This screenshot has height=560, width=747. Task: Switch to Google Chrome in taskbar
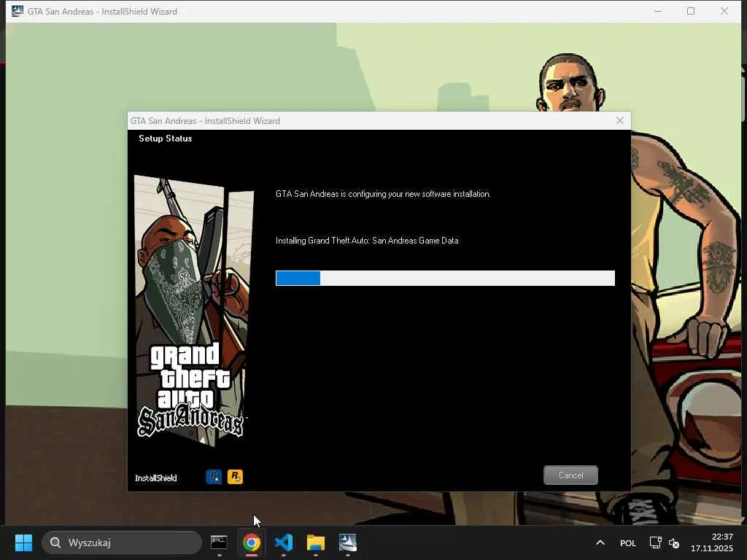click(252, 542)
